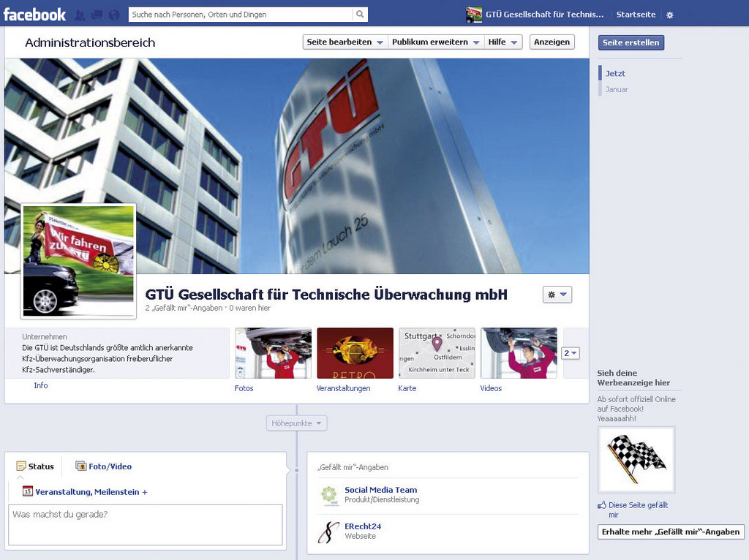Click the Anzeigen button
This screenshot has height=560, width=749.
click(552, 42)
